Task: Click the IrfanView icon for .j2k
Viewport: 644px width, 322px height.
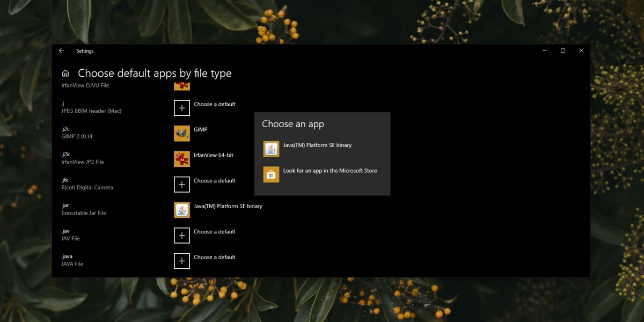Action: [x=182, y=159]
